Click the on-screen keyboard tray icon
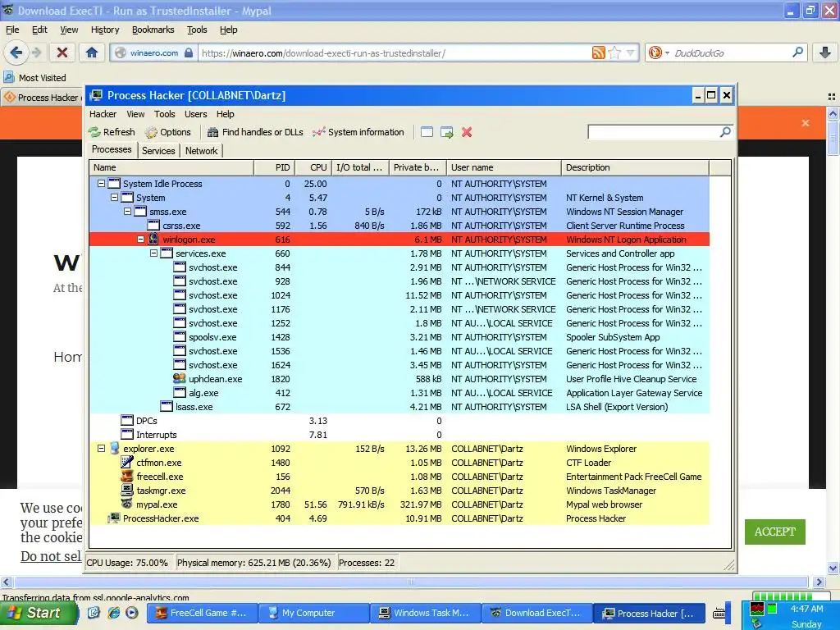Image resolution: width=840 pixels, height=630 pixels. (719, 614)
